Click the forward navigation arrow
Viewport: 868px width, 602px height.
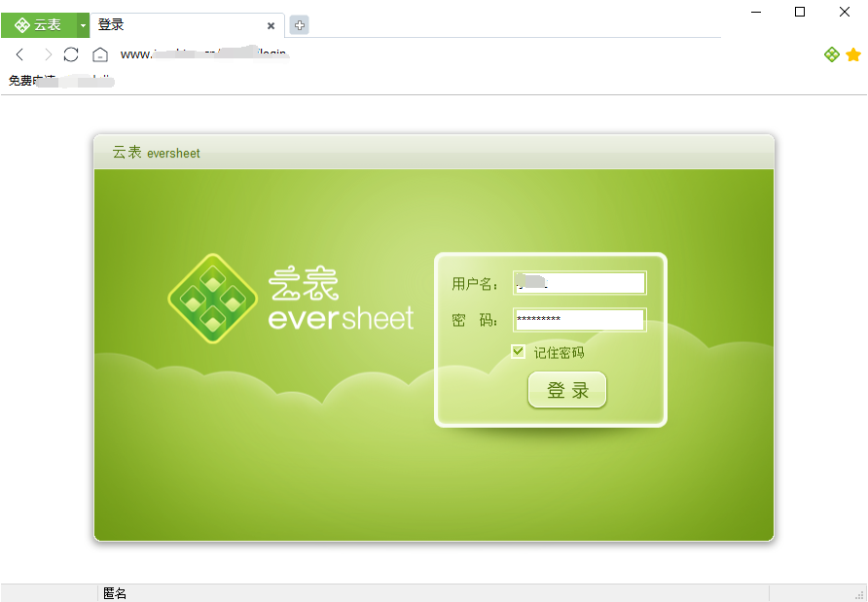[48, 54]
